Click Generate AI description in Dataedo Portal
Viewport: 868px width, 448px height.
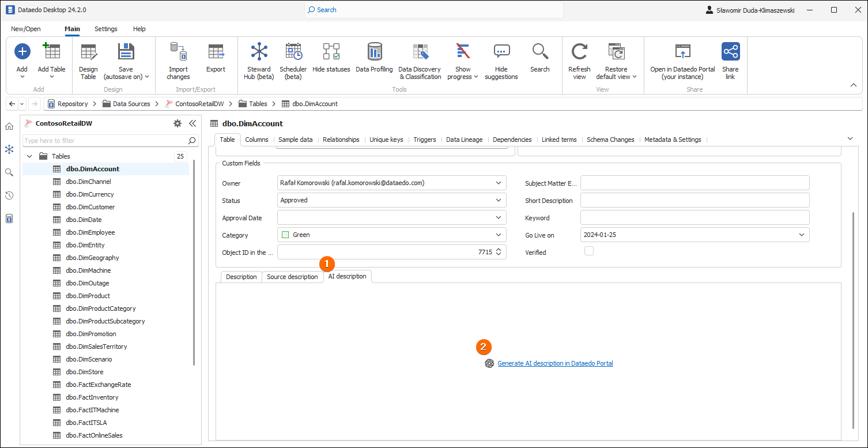pyautogui.click(x=555, y=363)
